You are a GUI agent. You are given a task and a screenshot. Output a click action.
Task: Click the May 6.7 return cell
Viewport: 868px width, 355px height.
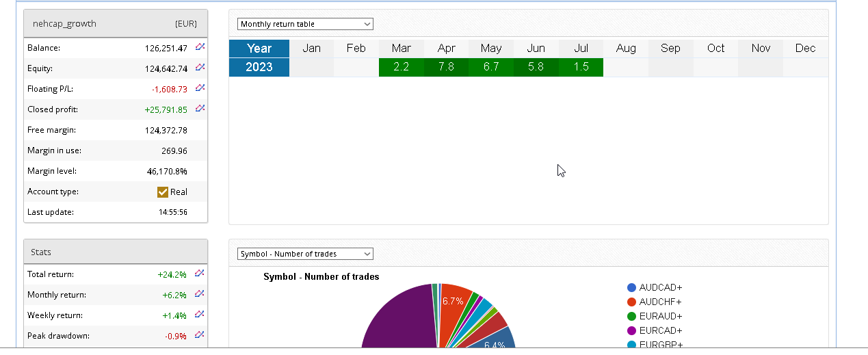coord(491,67)
